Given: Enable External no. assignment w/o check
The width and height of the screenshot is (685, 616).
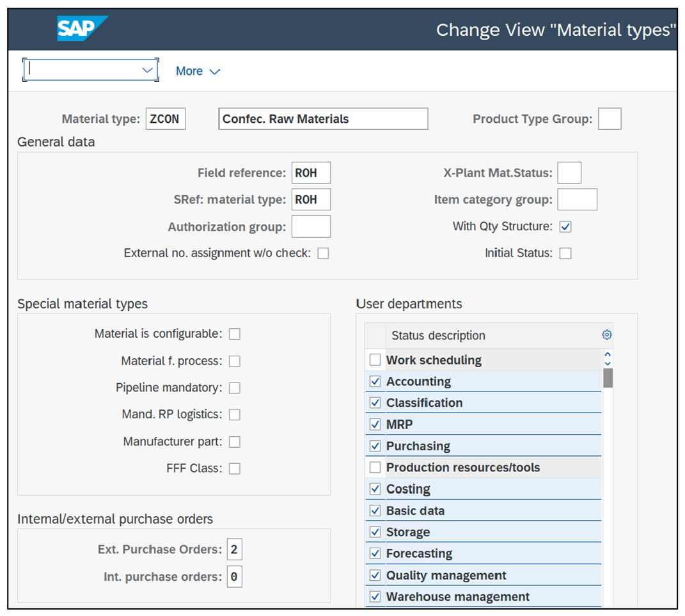Looking at the screenshot, I should [323, 253].
